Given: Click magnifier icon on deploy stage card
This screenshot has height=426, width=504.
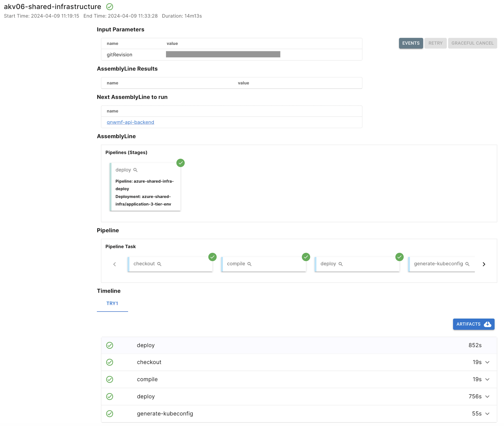Looking at the screenshot, I should coord(135,170).
